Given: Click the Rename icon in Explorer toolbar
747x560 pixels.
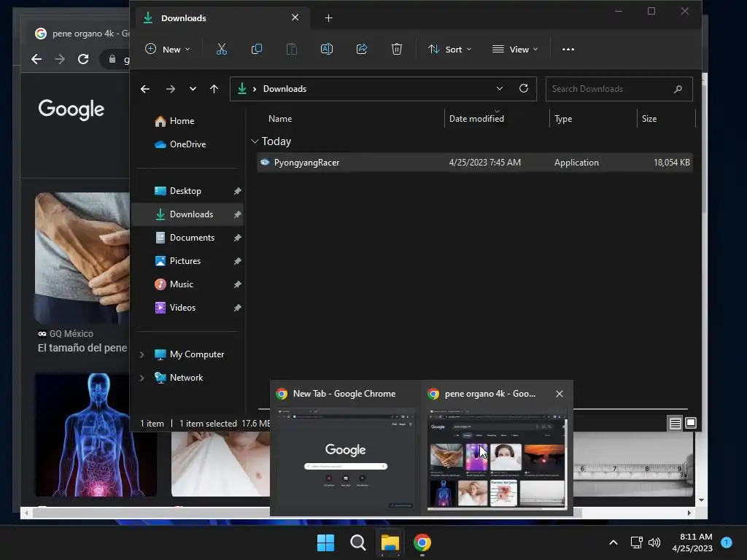Looking at the screenshot, I should 327,49.
